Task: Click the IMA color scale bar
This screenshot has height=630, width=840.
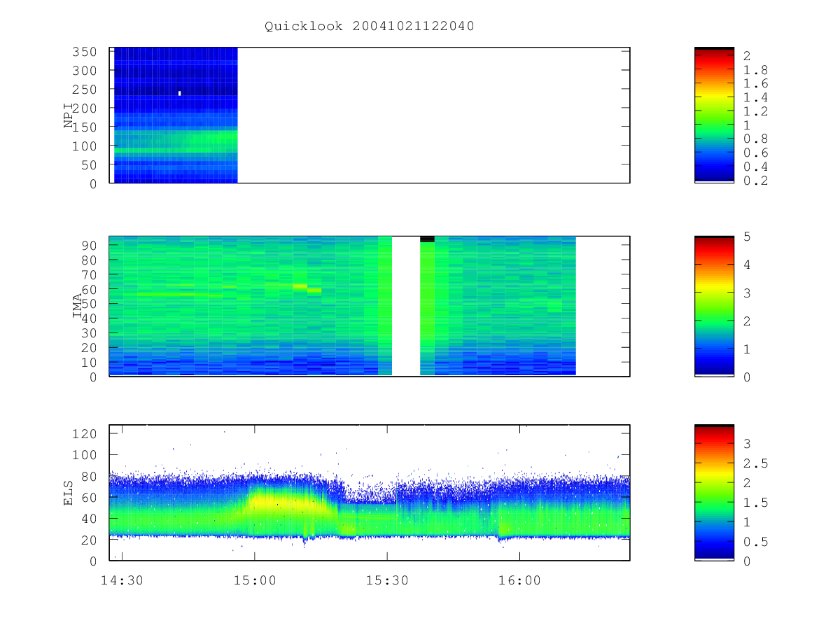Action: (x=714, y=307)
